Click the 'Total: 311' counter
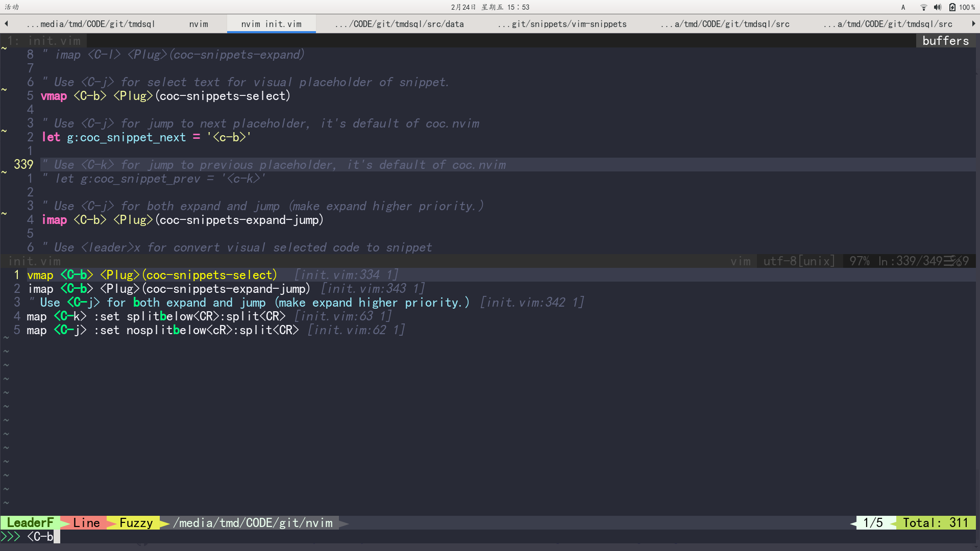The image size is (980, 551). point(936,522)
